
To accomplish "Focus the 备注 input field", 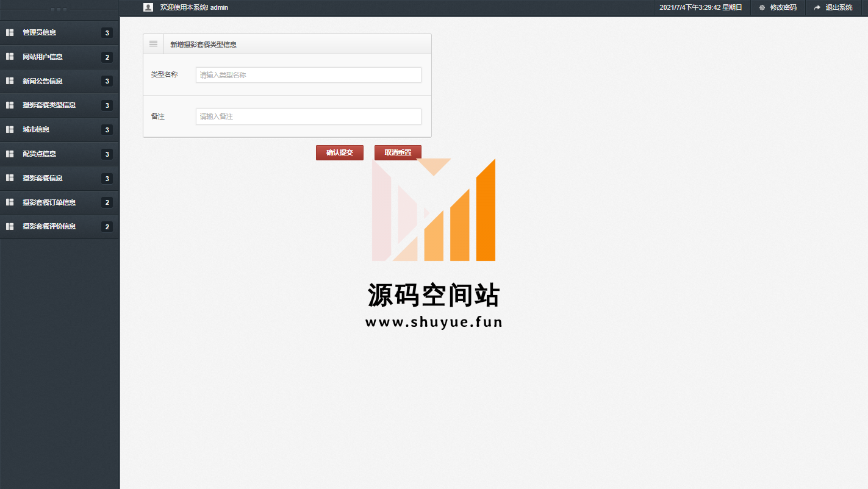I will tap(309, 116).
